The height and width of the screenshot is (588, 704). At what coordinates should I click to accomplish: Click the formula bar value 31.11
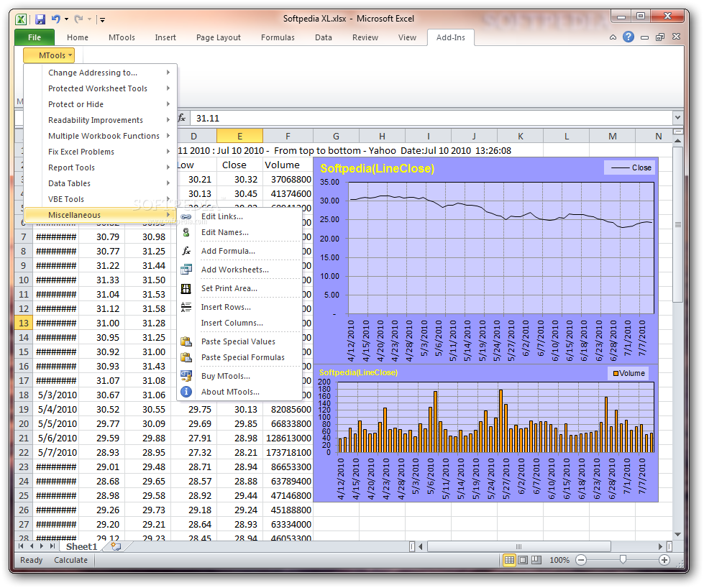(208, 119)
